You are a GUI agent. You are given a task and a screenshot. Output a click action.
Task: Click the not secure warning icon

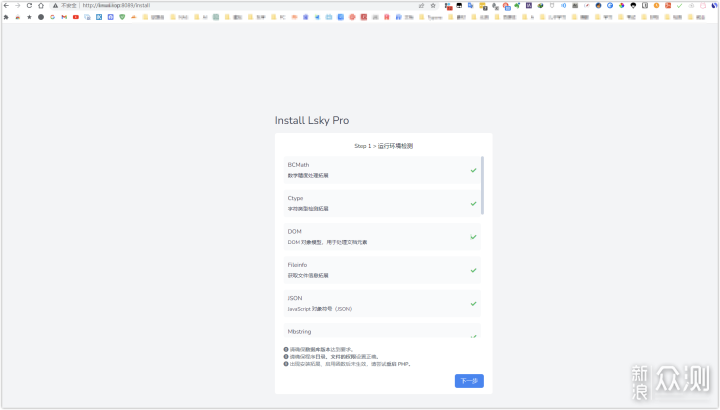54,5
